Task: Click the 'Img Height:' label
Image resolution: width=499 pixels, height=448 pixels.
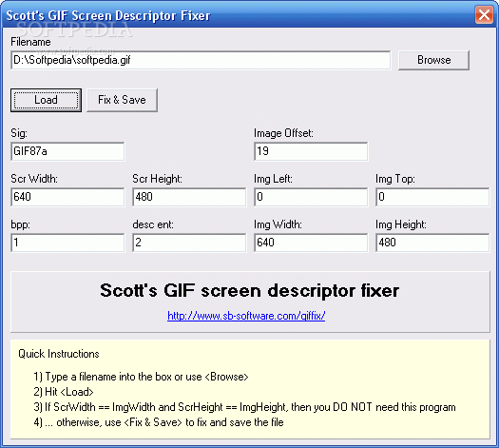Action: 401,224
